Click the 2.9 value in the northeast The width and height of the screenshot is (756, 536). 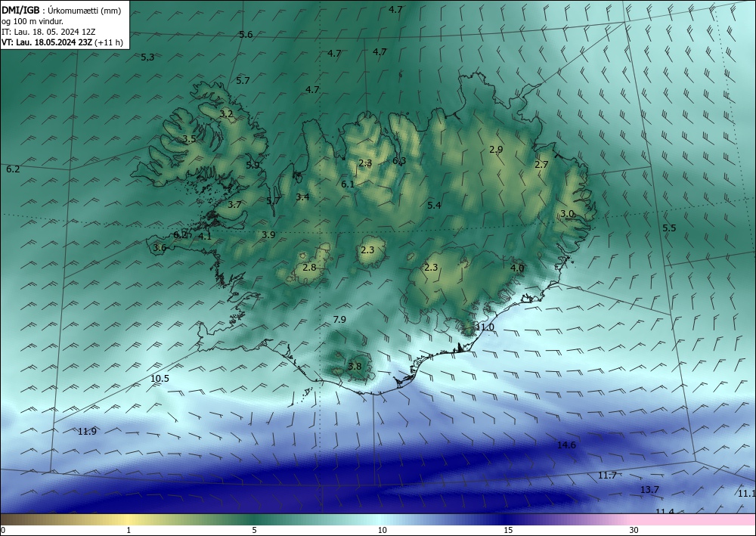point(496,149)
